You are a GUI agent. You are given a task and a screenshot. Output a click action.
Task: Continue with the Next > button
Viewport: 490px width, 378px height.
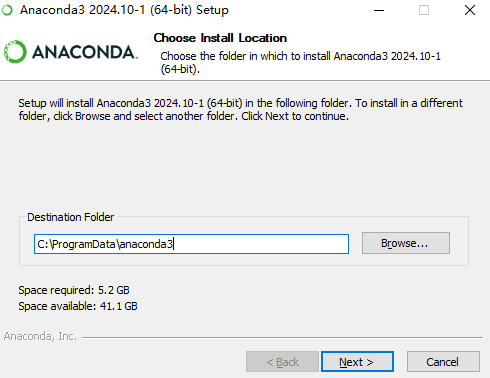[x=357, y=362]
